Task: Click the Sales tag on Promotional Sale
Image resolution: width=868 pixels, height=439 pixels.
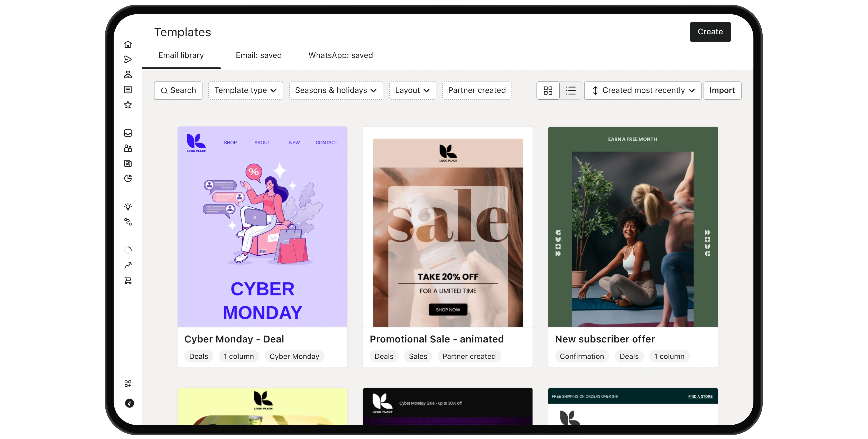Action: (418, 356)
